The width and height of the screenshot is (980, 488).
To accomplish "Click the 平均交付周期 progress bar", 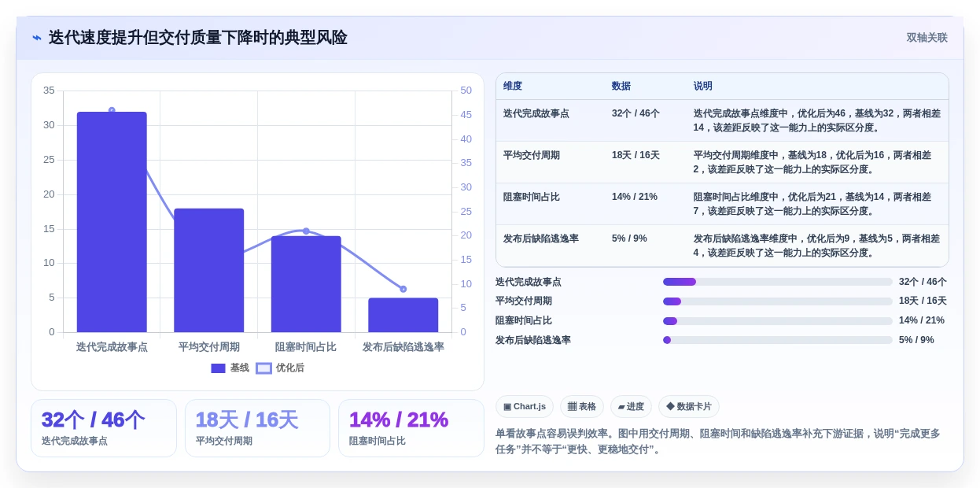I will coord(778,301).
